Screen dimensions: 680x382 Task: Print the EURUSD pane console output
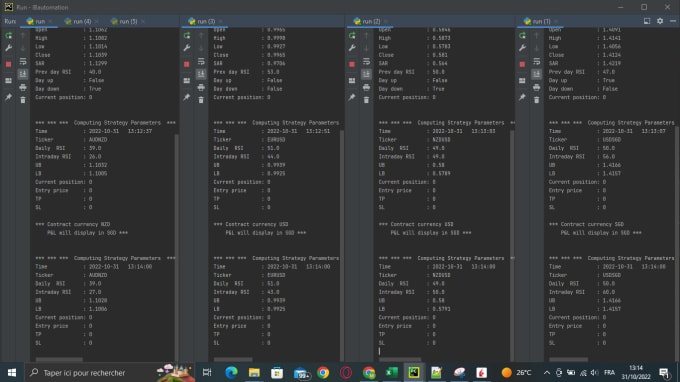click(x=201, y=88)
